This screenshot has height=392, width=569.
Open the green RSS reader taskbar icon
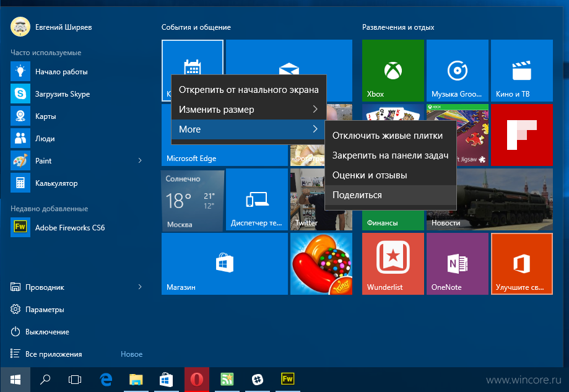click(227, 380)
